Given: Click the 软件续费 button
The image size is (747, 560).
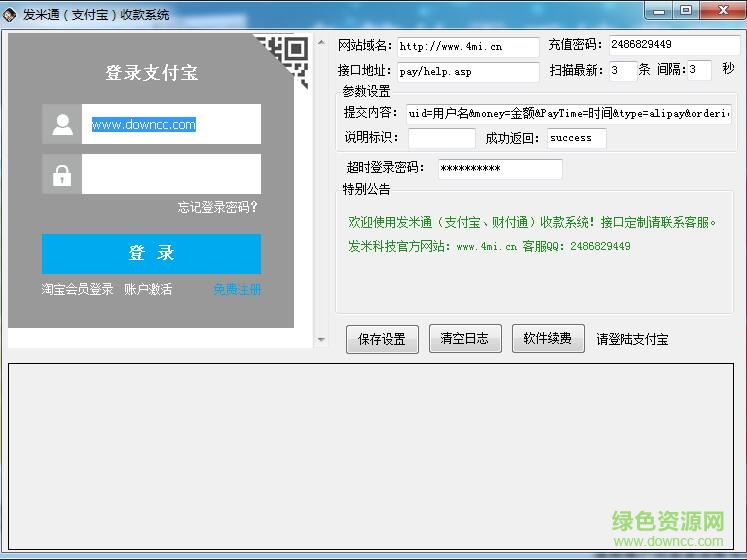Looking at the screenshot, I should [x=548, y=339].
